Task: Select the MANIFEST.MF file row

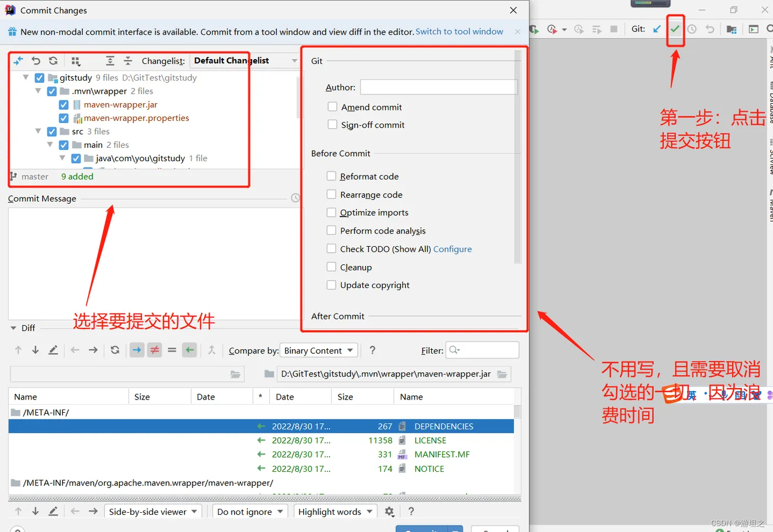Action: (x=261, y=454)
